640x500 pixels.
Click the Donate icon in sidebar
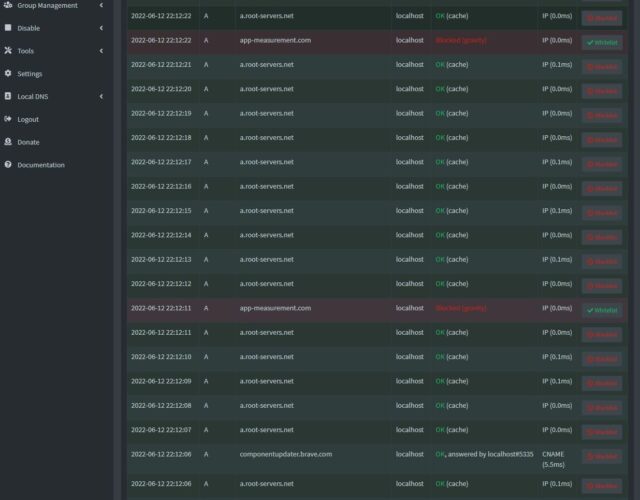8,142
